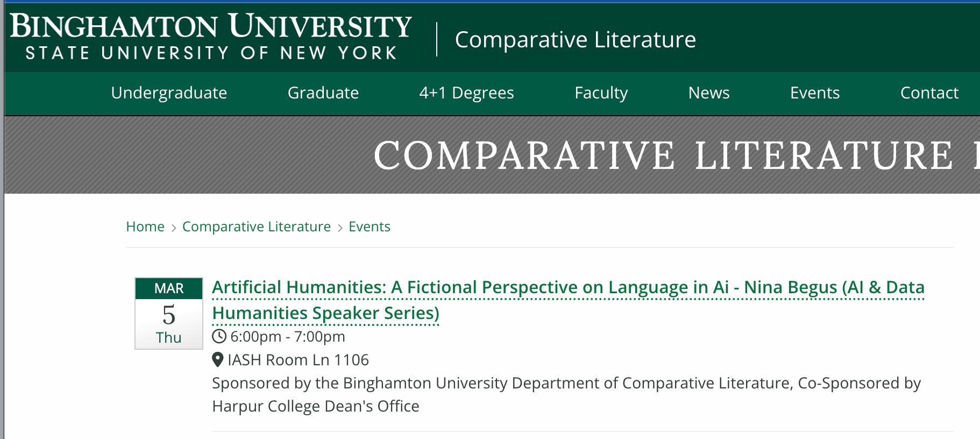Open the Artificial Humanities event title link

tap(568, 288)
